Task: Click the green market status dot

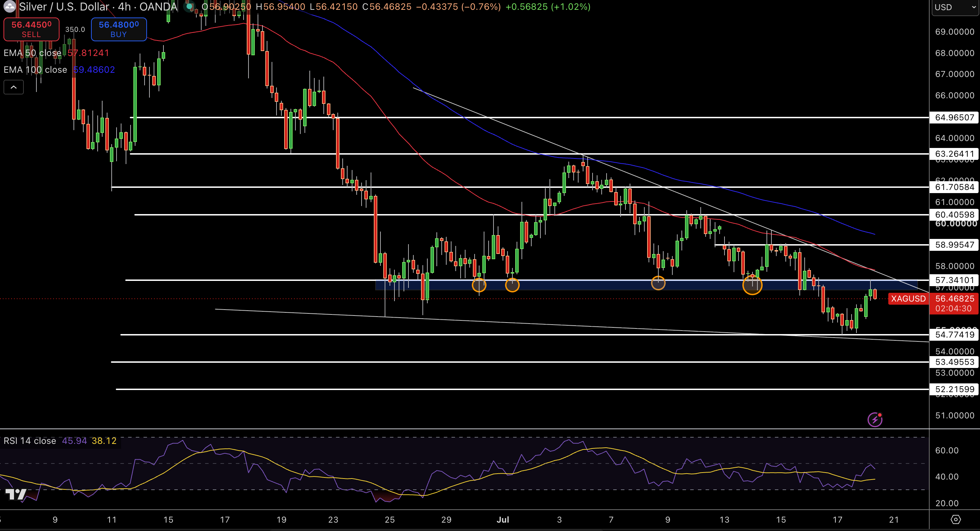Action: pyautogui.click(x=189, y=6)
